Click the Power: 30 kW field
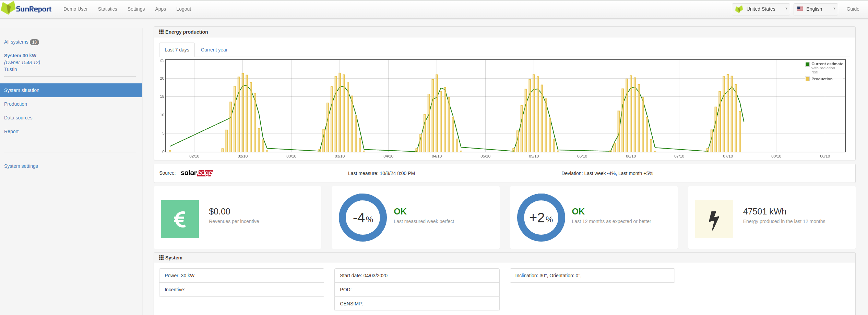This screenshot has width=868, height=315. 241,276
